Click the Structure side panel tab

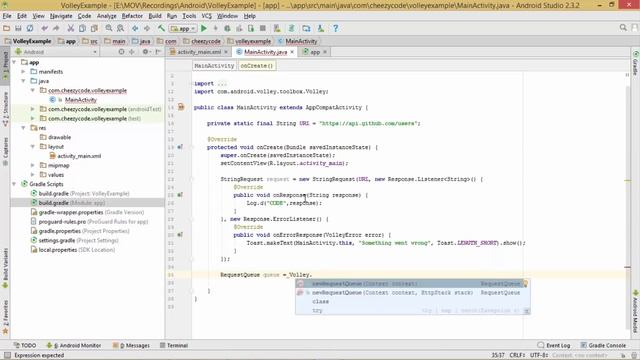point(5,109)
